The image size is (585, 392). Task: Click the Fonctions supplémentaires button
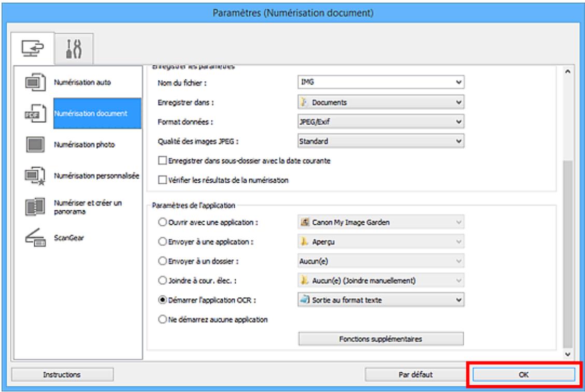pyautogui.click(x=381, y=339)
